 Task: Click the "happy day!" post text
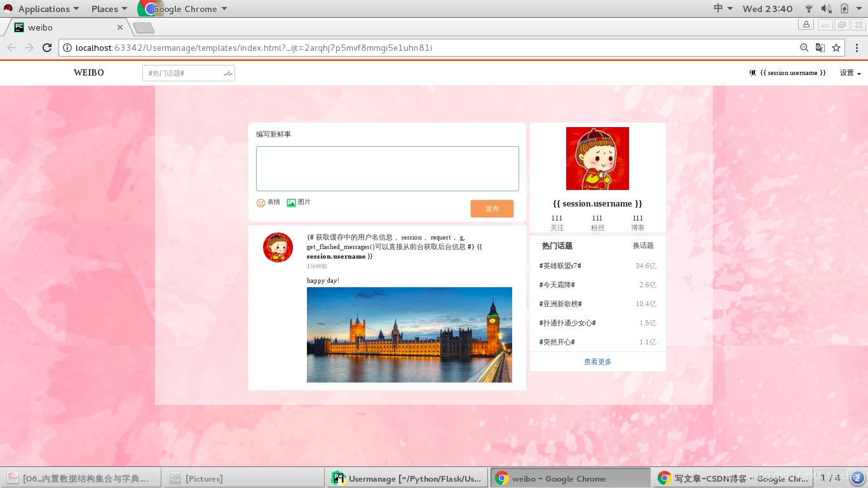click(323, 280)
